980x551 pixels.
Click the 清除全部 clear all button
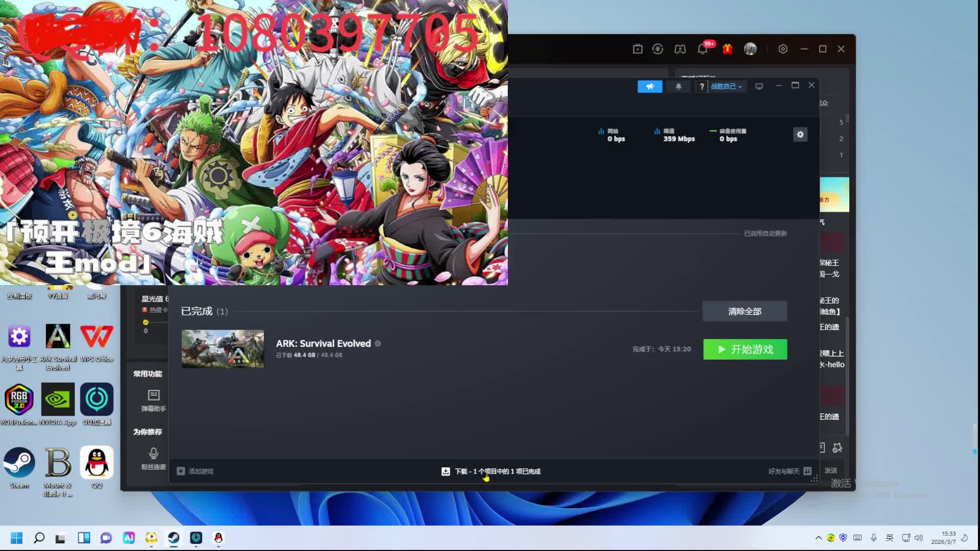[x=744, y=311]
